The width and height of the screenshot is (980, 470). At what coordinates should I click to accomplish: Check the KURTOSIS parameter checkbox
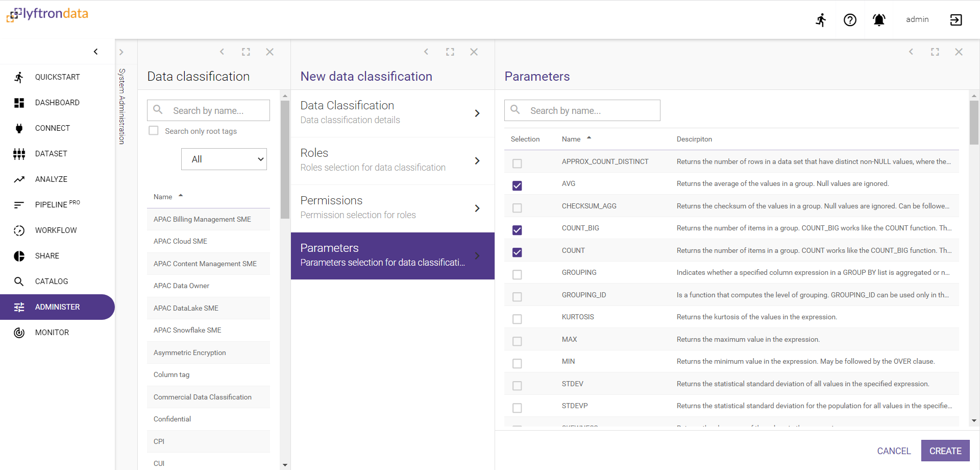click(x=517, y=319)
